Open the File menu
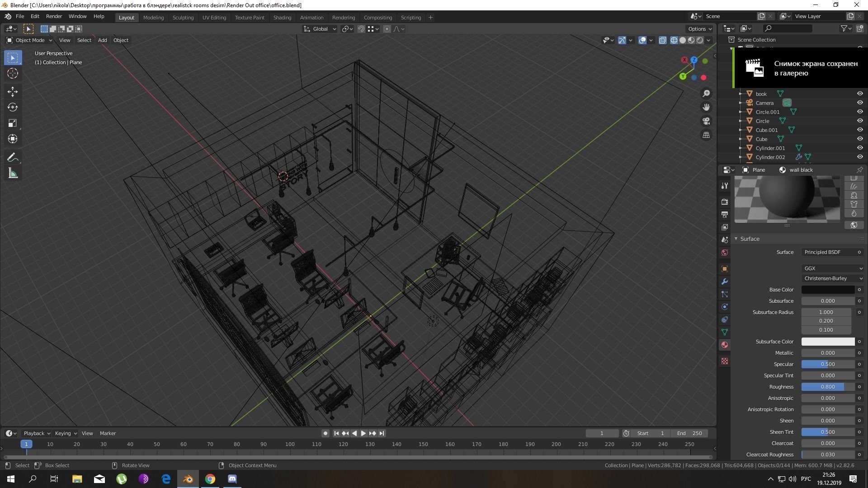The height and width of the screenshot is (488, 868). coord(20,16)
